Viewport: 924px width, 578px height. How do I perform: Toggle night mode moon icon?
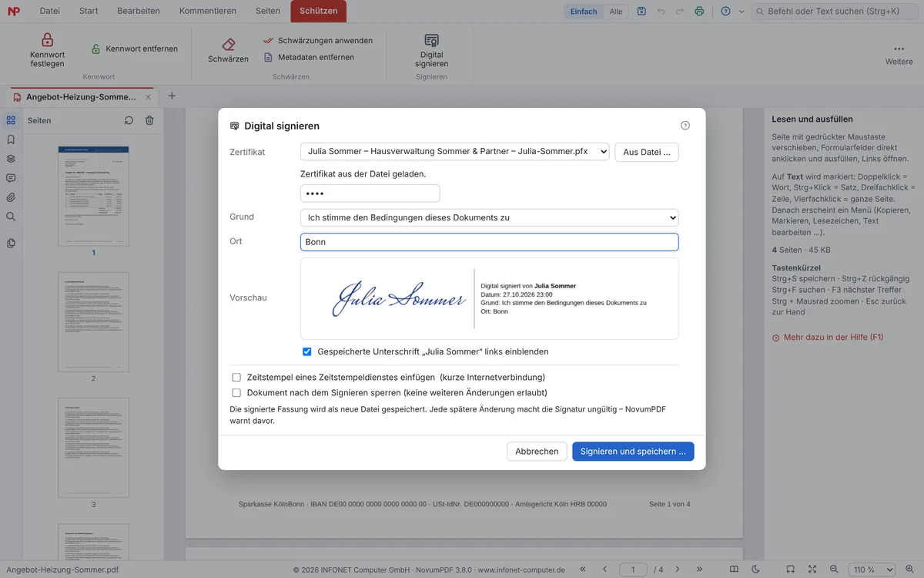755,570
